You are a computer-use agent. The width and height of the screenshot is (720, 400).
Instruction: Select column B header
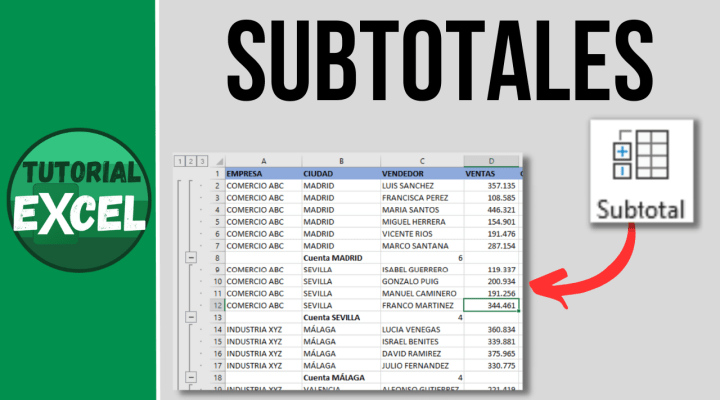(341, 161)
